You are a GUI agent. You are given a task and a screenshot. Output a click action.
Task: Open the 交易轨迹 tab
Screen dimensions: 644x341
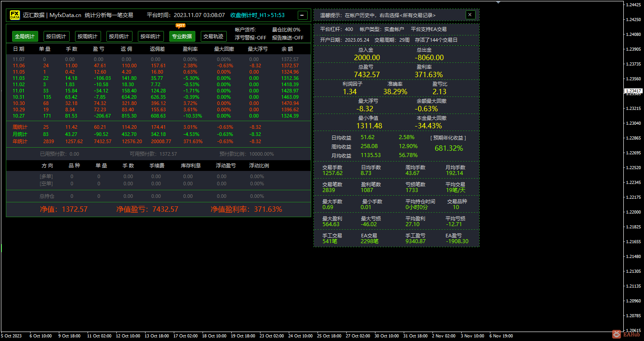click(213, 36)
